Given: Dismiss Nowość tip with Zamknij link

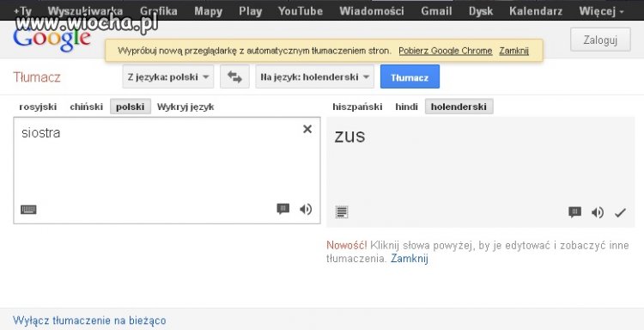Looking at the screenshot, I should pos(409,259).
